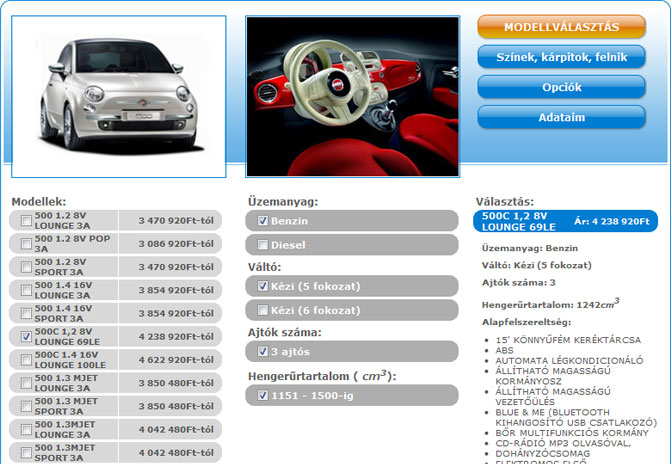Click the Ár: 4 238 920Ft selection price

click(612, 221)
